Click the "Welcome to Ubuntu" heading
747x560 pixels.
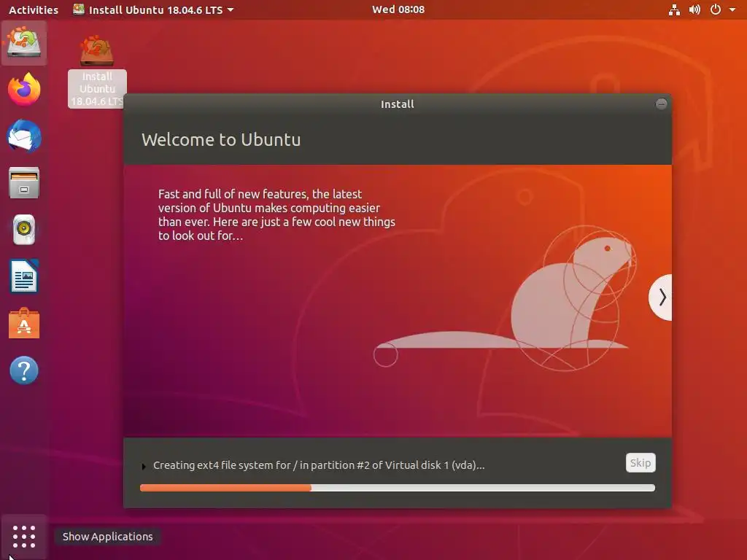[221, 139]
